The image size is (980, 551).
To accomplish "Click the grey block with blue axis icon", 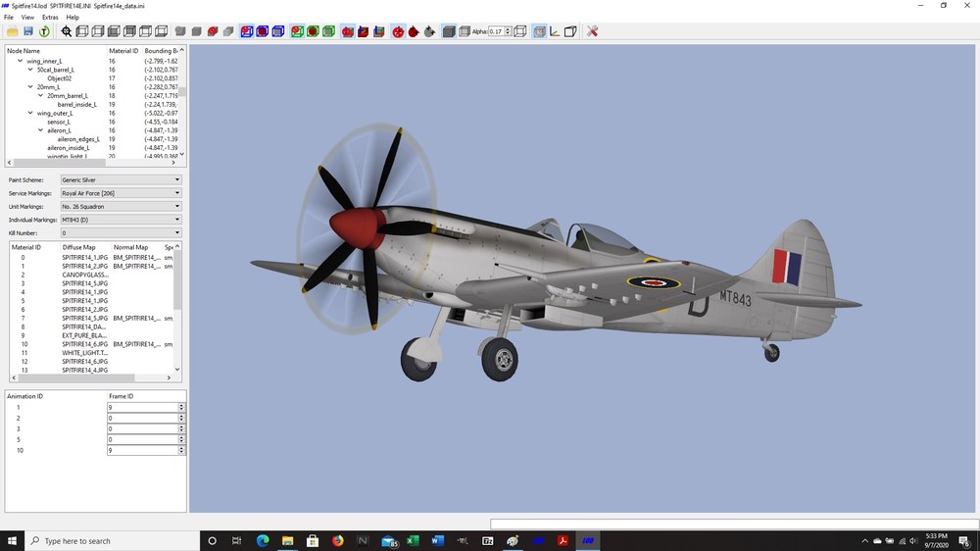I will 378,31.
